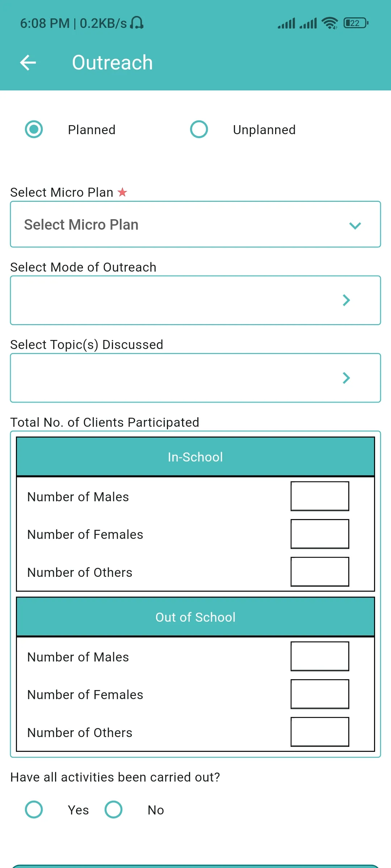Screen dimensions: 391x868
Task: Focus In-School Number of Others field
Action: (x=320, y=572)
